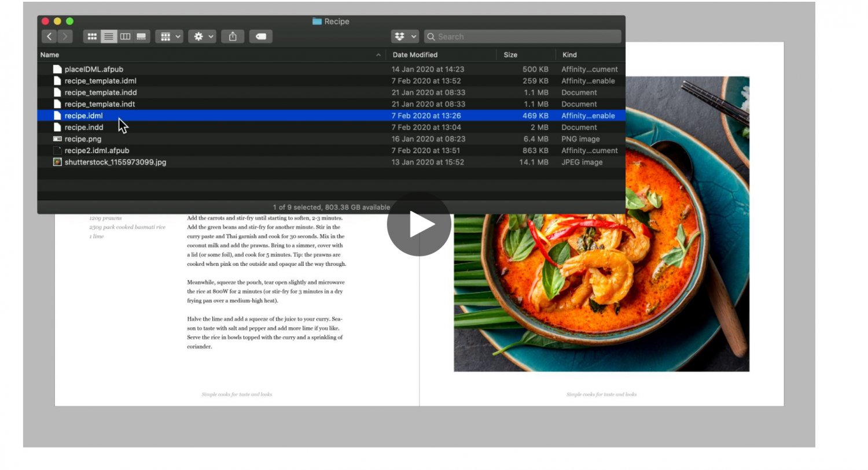The image size is (868, 470).
Task: Click the curry photo on the right page
Action: [601, 224]
